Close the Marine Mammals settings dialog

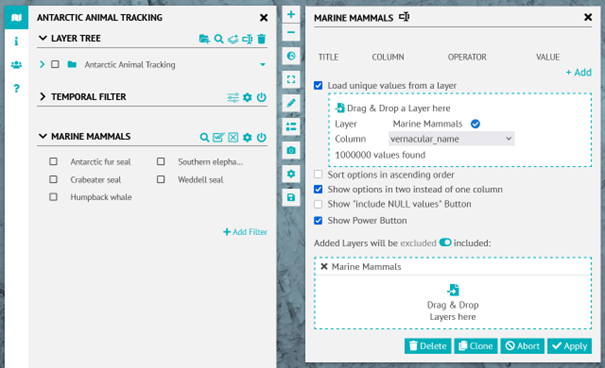(588, 17)
